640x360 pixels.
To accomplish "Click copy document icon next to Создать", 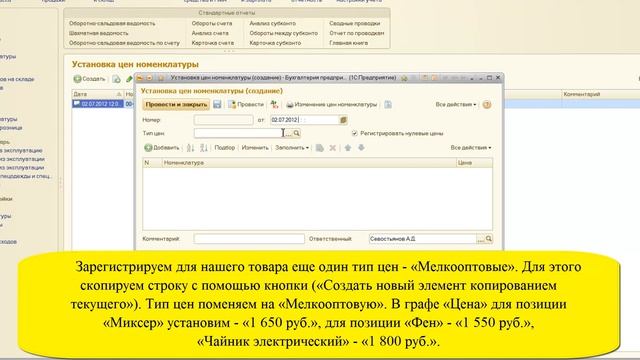I will (x=116, y=79).
